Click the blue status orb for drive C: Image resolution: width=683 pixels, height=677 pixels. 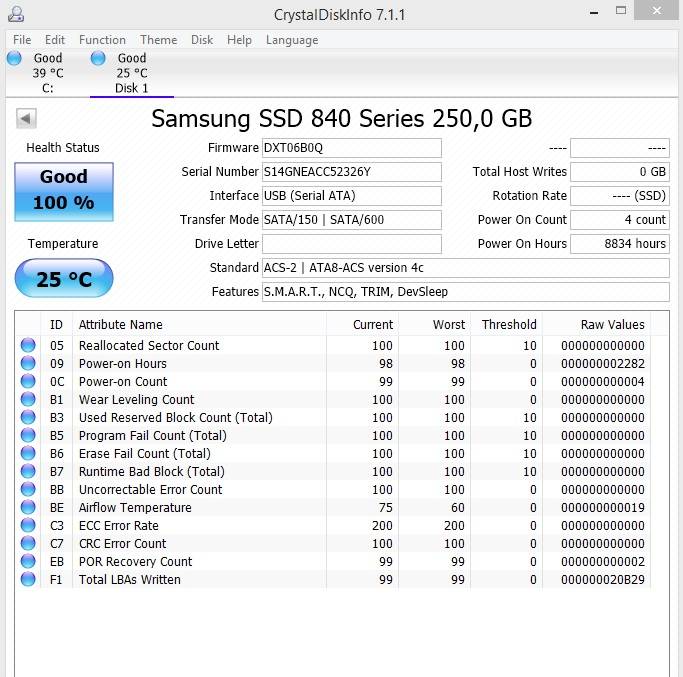[x=14, y=59]
